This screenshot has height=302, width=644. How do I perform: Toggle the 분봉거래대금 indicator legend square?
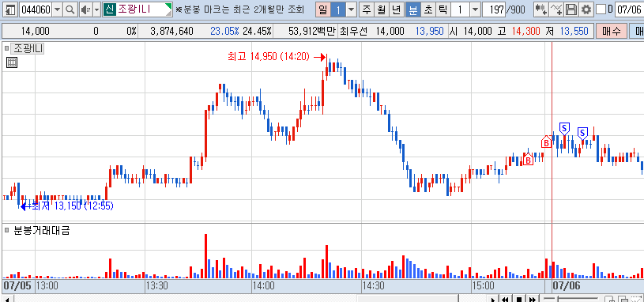6,230
